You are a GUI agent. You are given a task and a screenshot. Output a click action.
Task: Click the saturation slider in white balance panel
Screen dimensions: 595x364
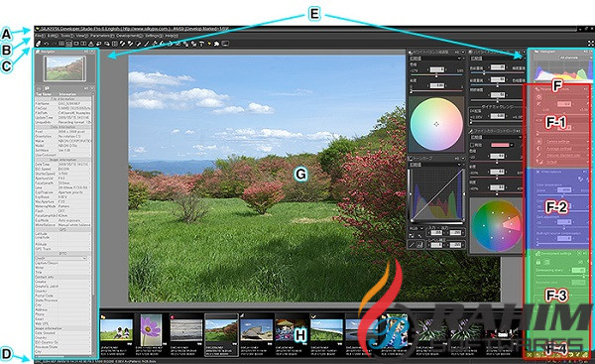[436, 90]
